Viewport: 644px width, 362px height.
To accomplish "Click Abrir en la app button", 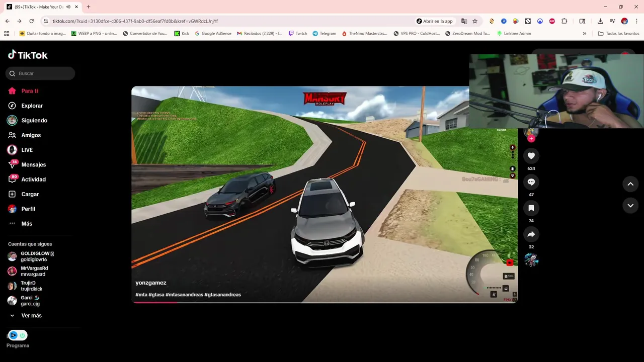I will (435, 21).
